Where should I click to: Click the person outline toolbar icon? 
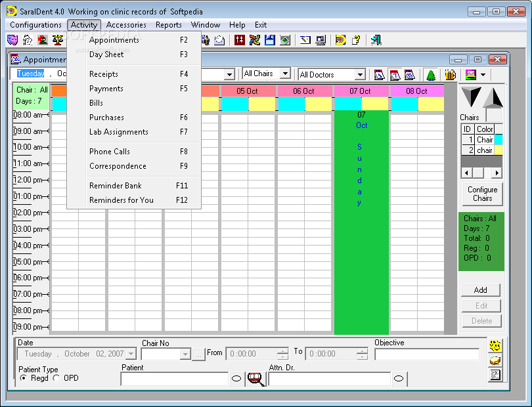pyautogui.click(x=28, y=40)
